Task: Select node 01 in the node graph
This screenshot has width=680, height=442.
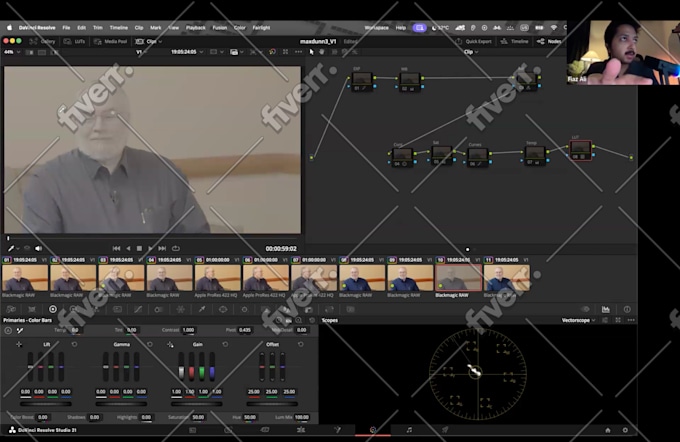Action: (x=362, y=81)
